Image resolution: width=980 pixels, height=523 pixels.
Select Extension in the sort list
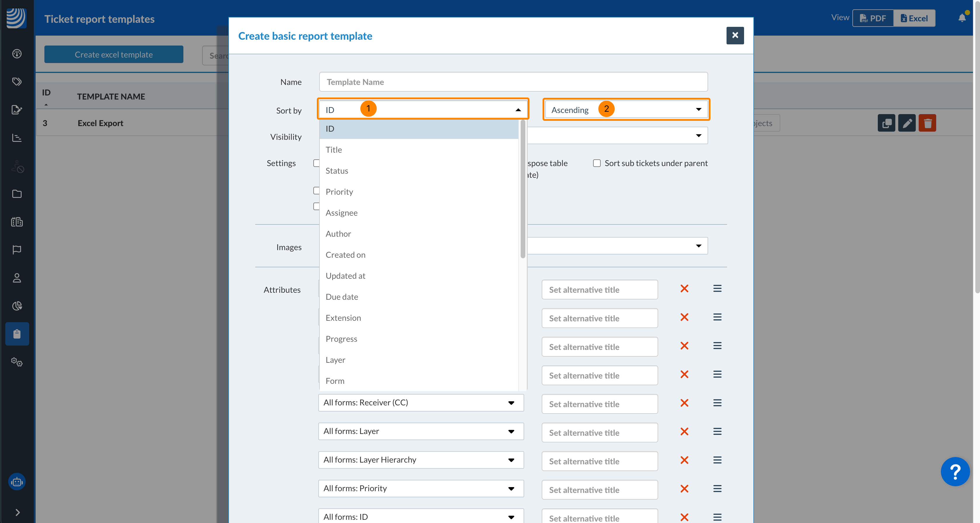point(419,318)
